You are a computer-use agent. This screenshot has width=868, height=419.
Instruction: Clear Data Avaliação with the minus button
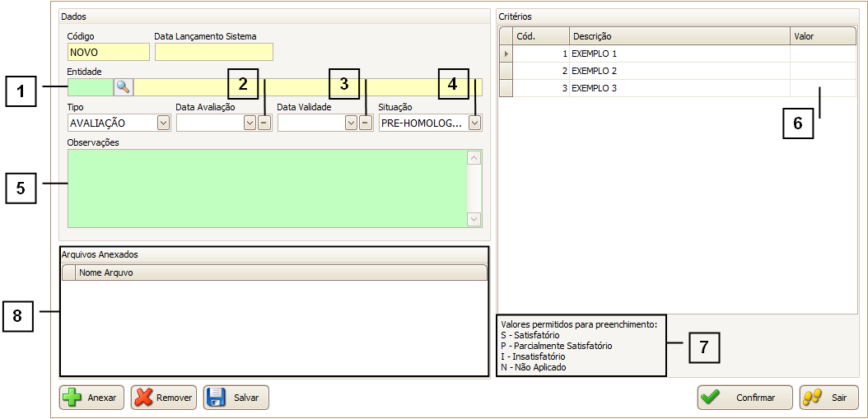point(264,123)
